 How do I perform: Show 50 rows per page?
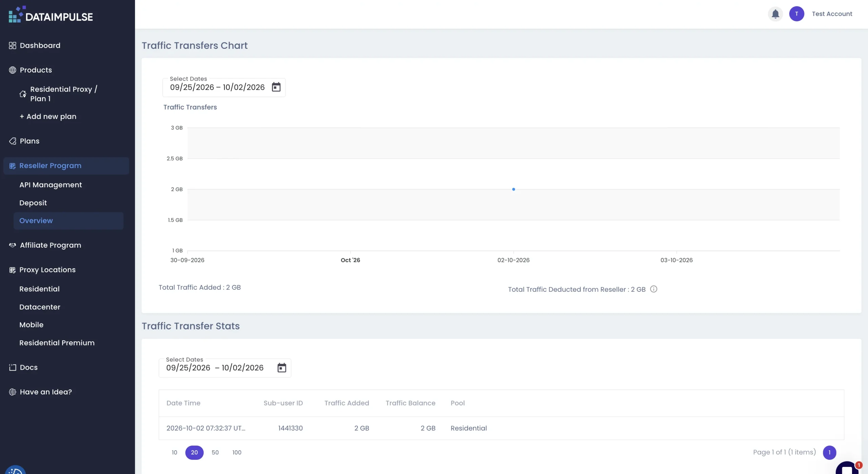(x=215, y=452)
